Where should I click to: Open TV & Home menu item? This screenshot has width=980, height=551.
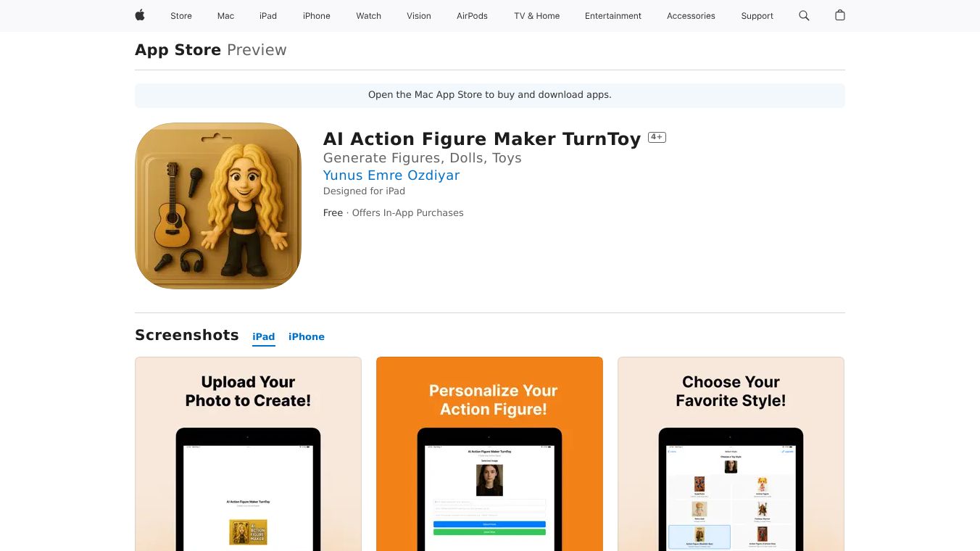tap(537, 16)
